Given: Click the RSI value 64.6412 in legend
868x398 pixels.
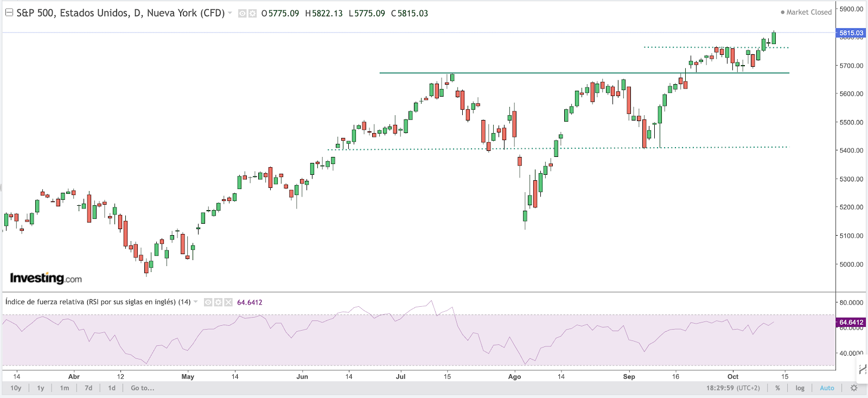Looking at the screenshot, I should [x=250, y=302].
